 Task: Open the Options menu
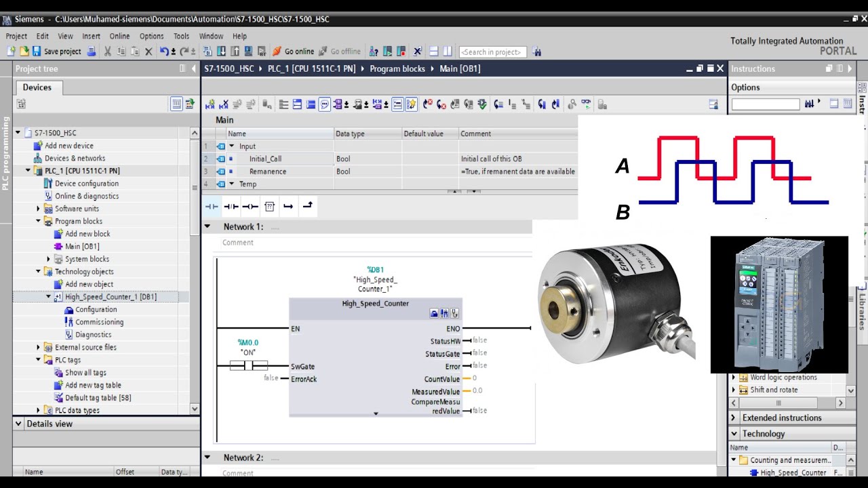tap(151, 36)
